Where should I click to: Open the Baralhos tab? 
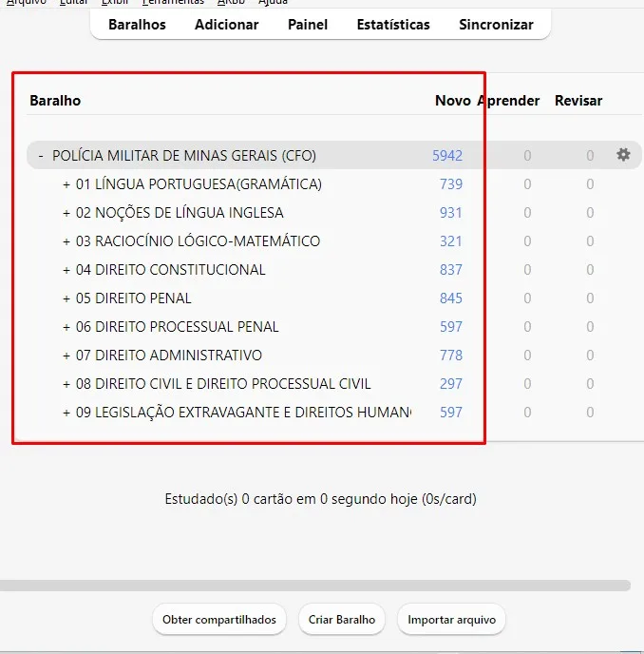point(137,25)
